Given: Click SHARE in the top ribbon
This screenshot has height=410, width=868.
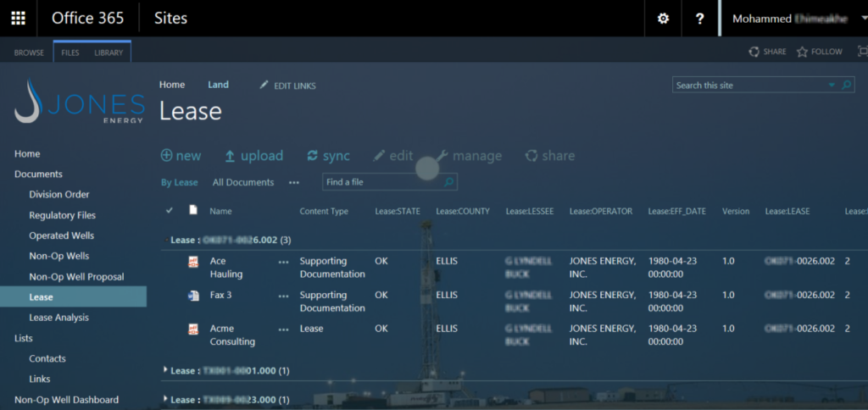Looking at the screenshot, I should click(x=767, y=52).
